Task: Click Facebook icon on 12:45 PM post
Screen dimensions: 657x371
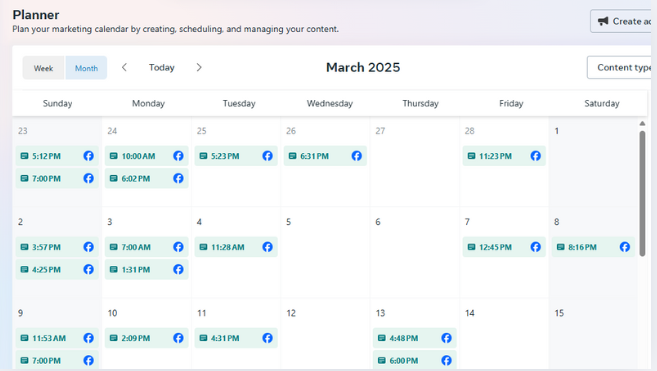Action: [x=535, y=247]
